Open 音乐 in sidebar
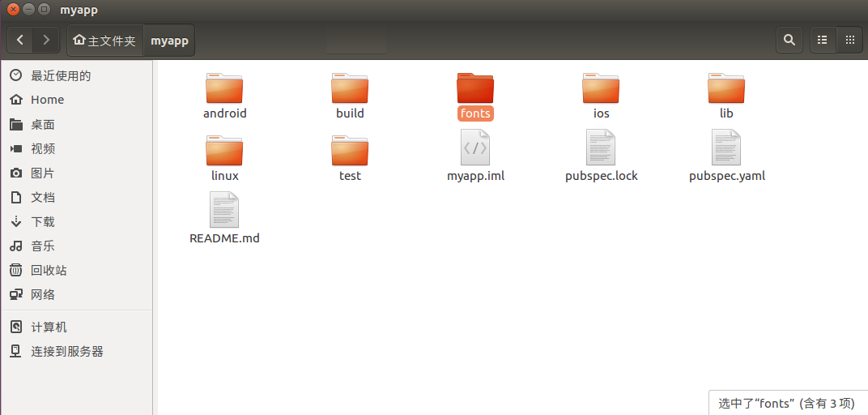868x415 pixels. (x=76, y=246)
